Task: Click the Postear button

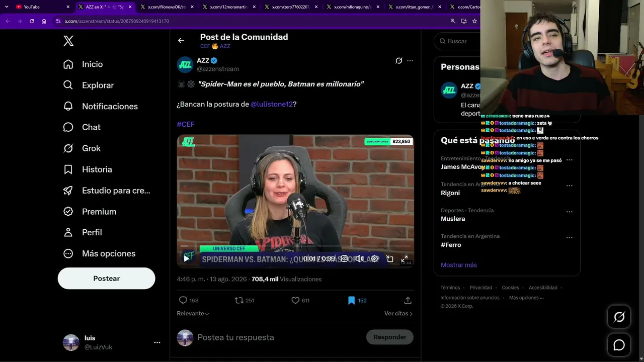Action: [107, 279]
